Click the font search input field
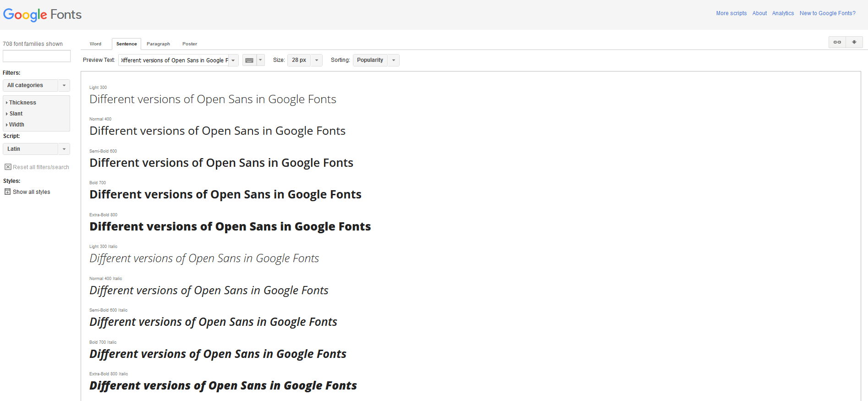This screenshot has width=868, height=401. pyautogui.click(x=37, y=56)
